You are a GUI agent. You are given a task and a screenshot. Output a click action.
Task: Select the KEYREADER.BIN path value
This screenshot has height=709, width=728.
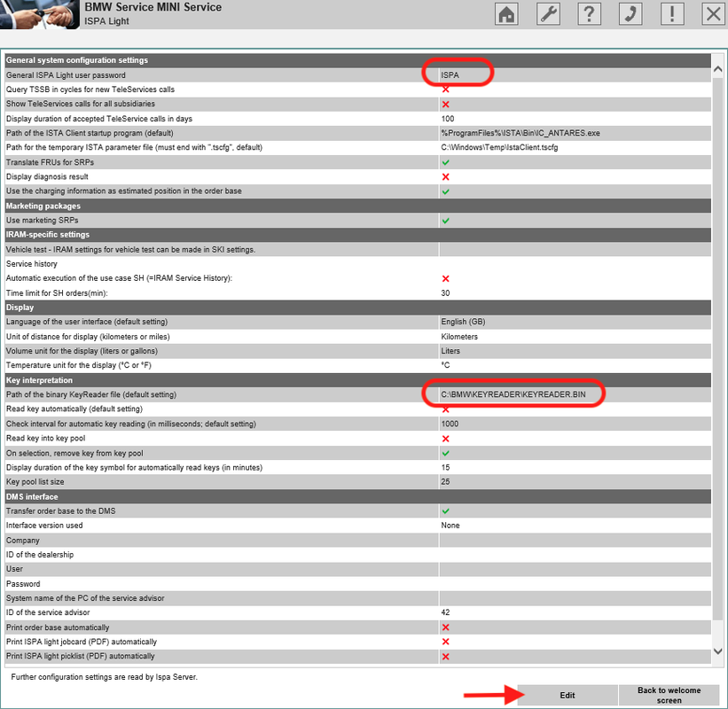click(513, 394)
